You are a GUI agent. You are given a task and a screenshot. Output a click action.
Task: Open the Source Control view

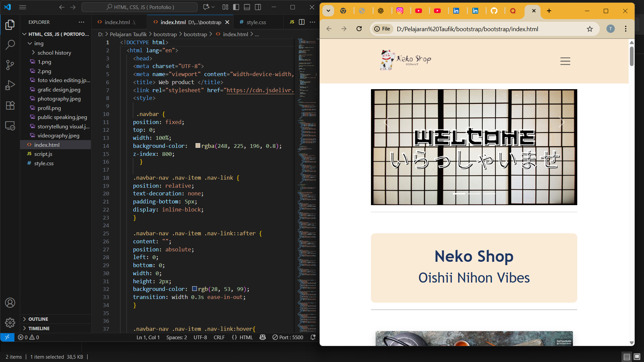point(10,65)
